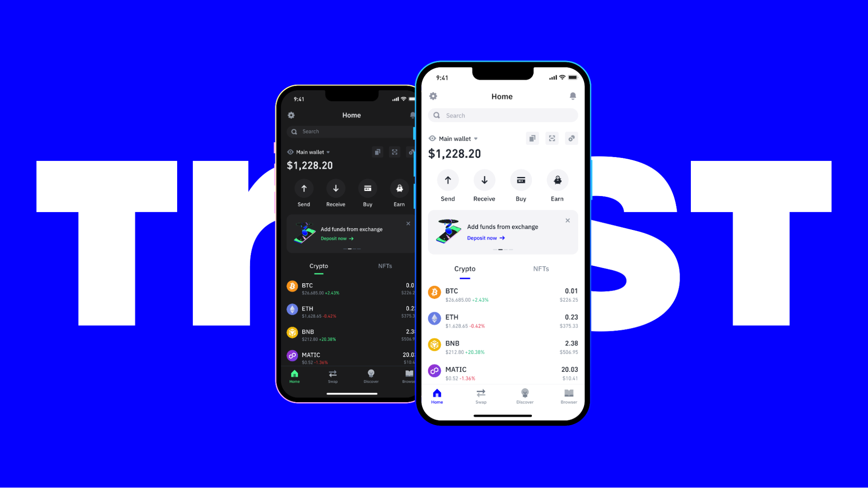Dismiss the Add funds from exchange banner
Image resolution: width=868 pixels, height=488 pixels.
(x=568, y=220)
